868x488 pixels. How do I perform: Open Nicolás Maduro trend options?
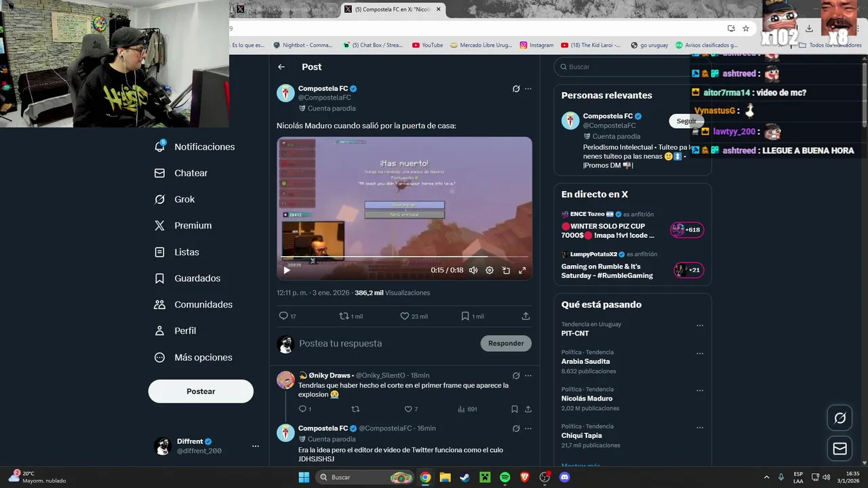click(x=700, y=390)
